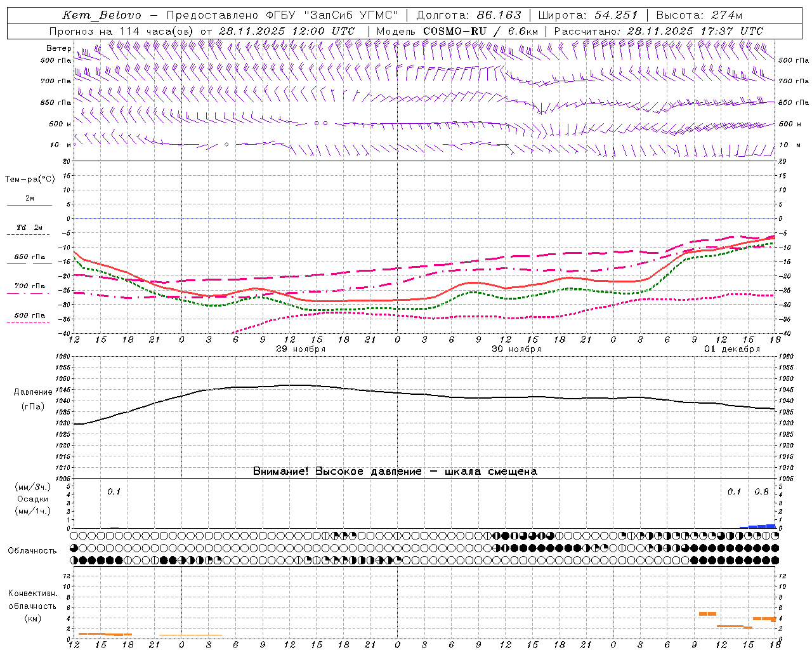Click the longitude value 86.163
The height and width of the screenshot is (650, 812).
pos(499,15)
